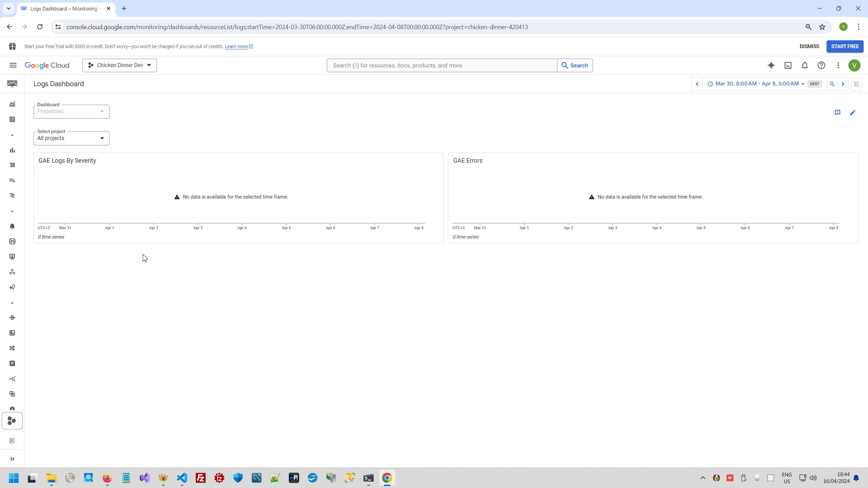Activate Cloud Shell terminal icon
The height and width of the screenshot is (488, 868).
pyautogui.click(x=788, y=65)
